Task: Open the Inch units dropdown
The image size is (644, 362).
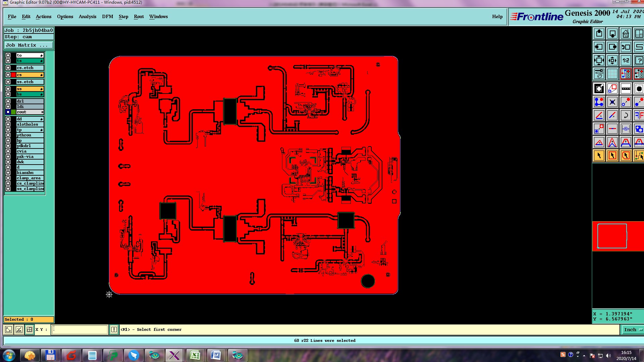Action: pyautogui.click(x=632, y=329)
